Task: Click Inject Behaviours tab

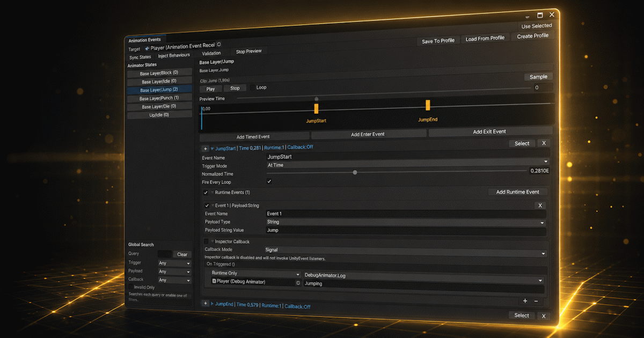Action: pos(174,55)
